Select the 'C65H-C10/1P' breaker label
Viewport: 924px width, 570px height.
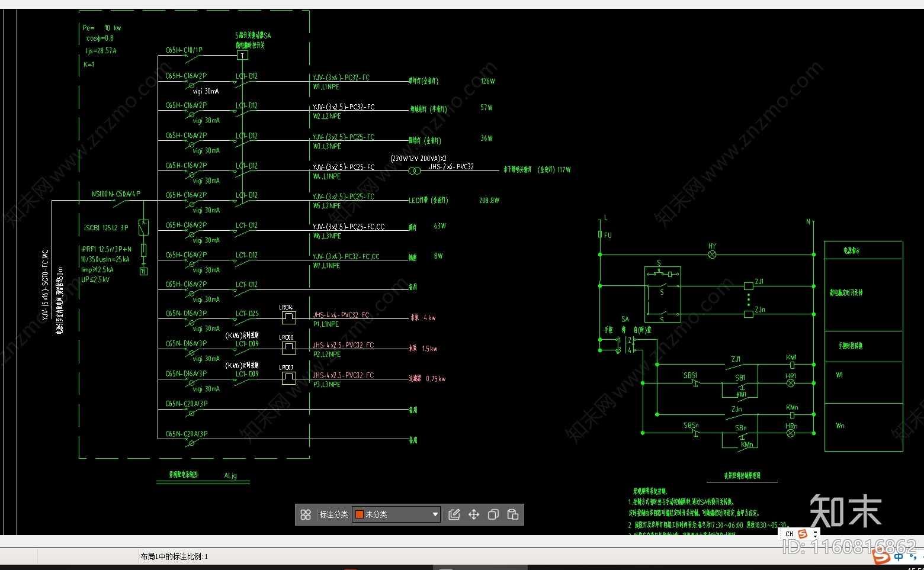184,50
